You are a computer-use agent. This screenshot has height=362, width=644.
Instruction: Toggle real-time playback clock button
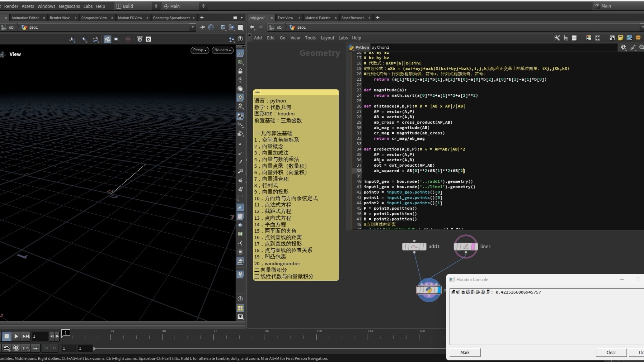coord(16,348)
